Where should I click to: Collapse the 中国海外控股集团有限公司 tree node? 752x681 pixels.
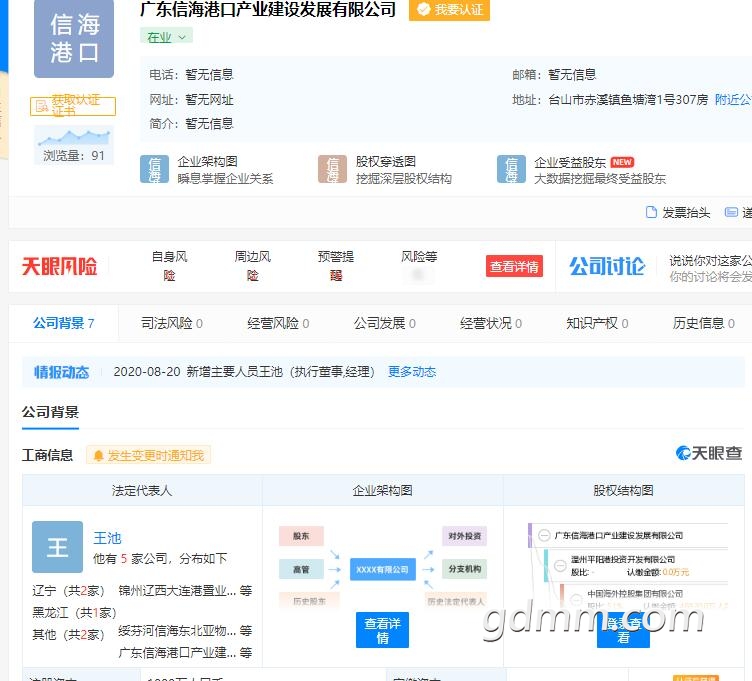click(576, 599)
